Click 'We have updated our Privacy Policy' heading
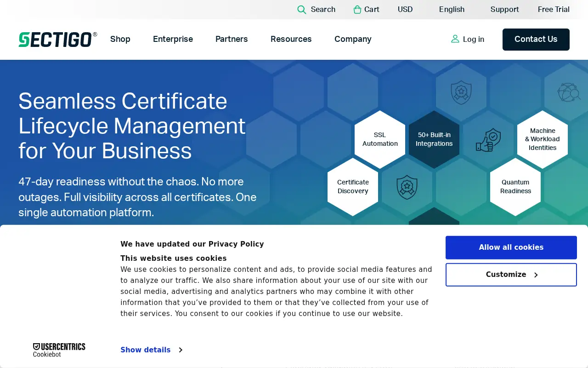 (x=192, y=244)
